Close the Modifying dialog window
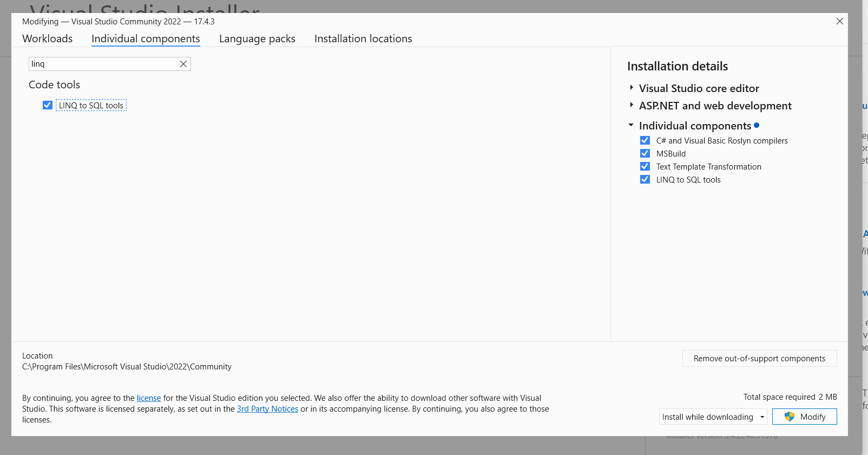The image size is (868, 455). tap(840, 21)
